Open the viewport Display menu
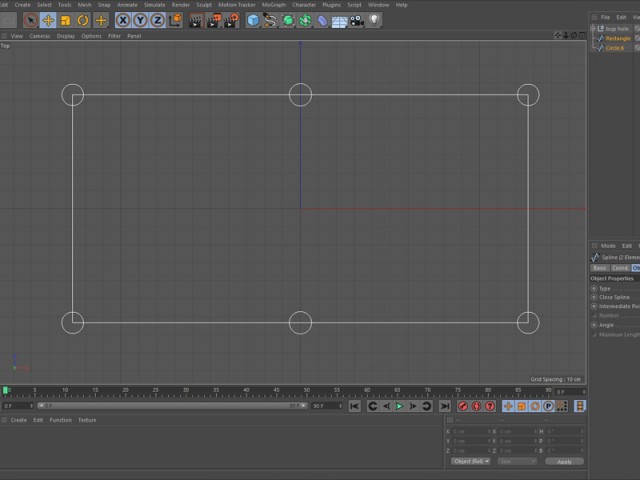The width and height of the screenshot is (640, 480). tap(66, 36)
